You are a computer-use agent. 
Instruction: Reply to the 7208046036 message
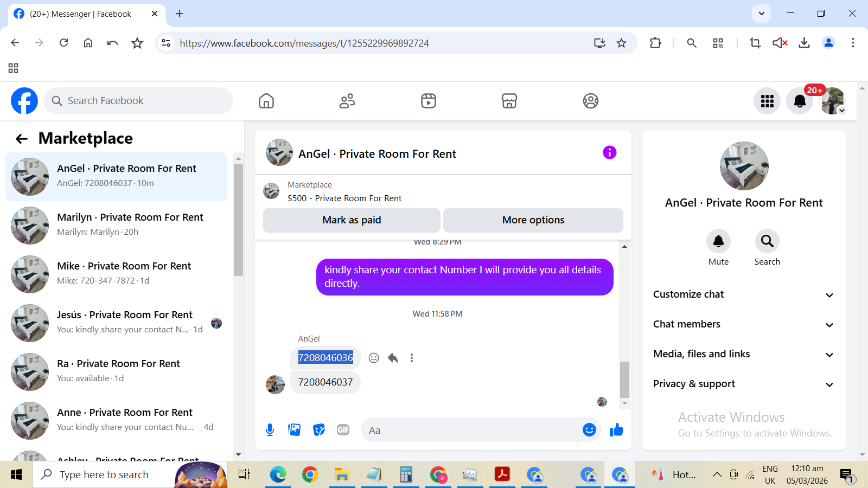393,358
